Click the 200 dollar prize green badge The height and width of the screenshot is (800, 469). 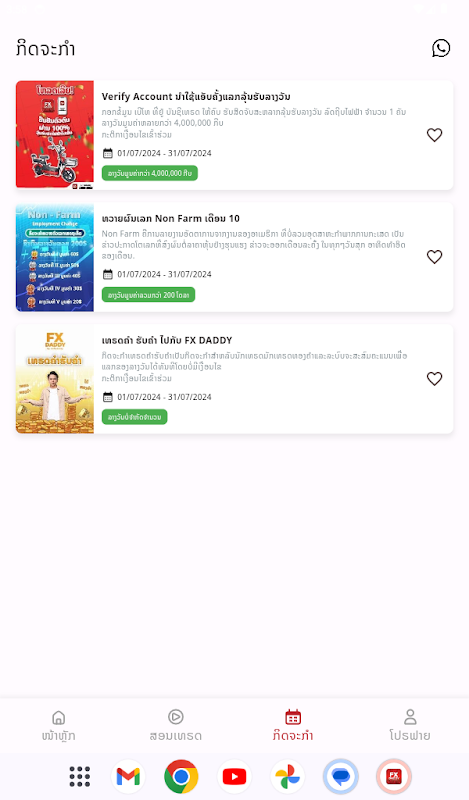coord(148,295)
